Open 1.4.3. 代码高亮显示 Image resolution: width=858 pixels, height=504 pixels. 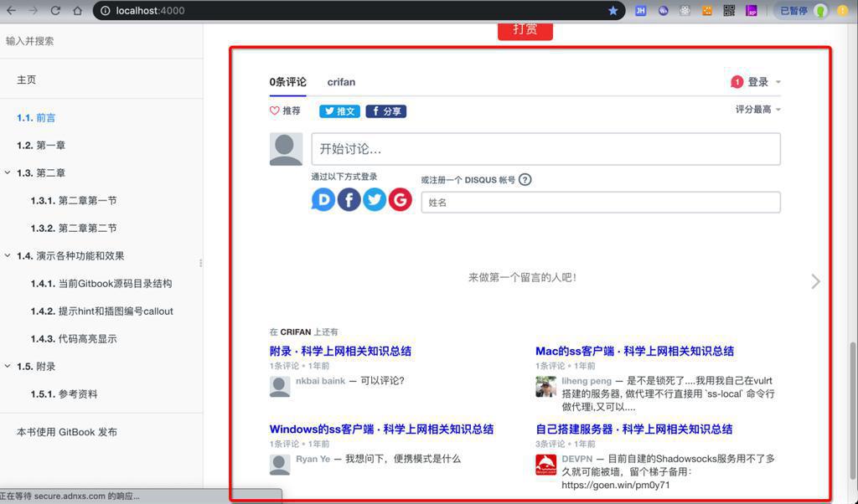74,339
